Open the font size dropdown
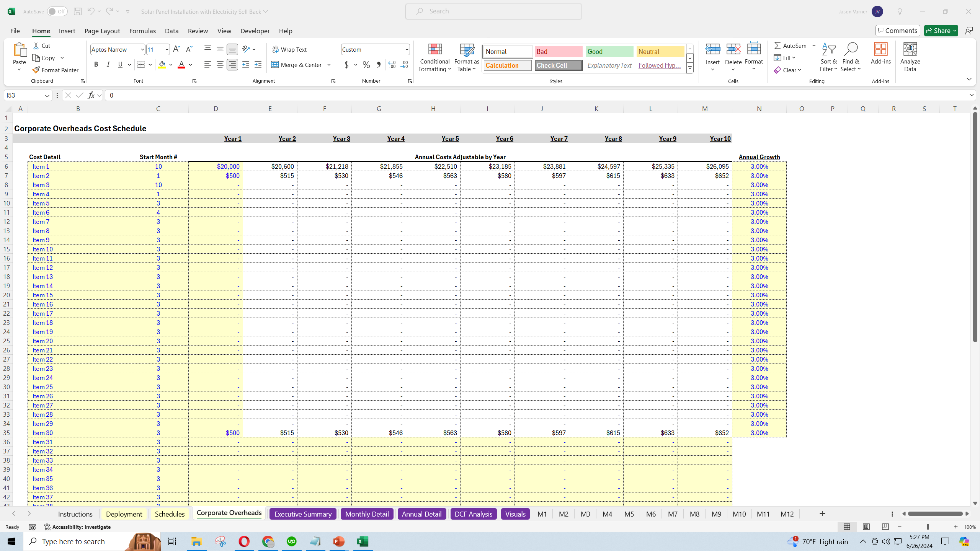This screenshot has width=980, height=551. 167,49
